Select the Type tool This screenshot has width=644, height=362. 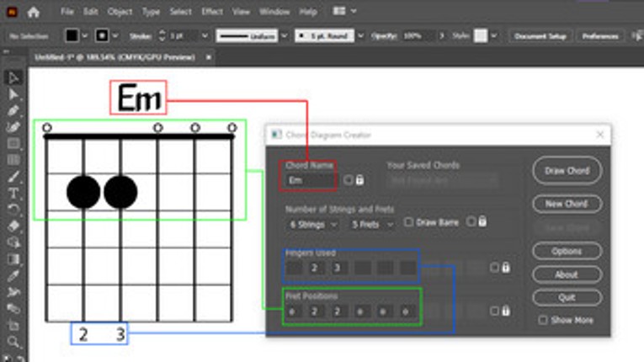point(13,193)
